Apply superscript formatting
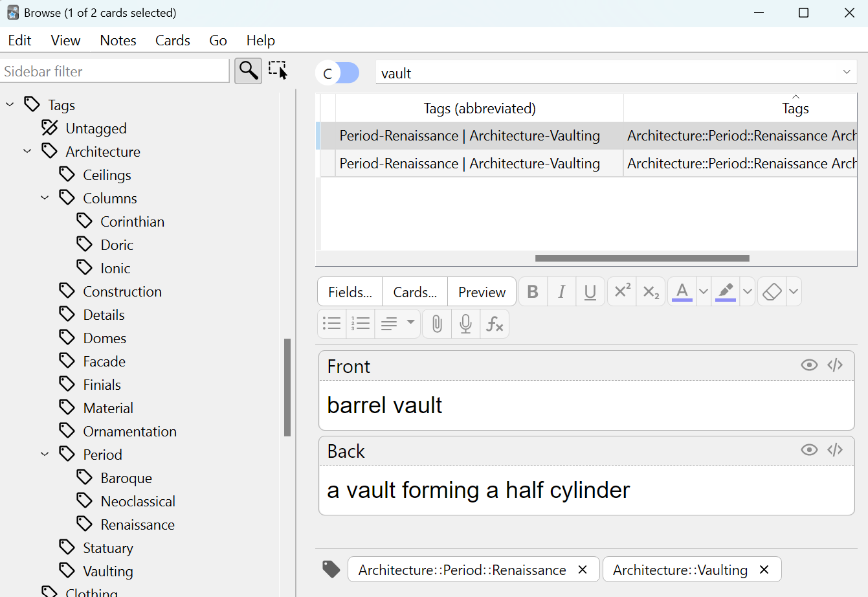Image resolution: width=868 pixels, height=597 pixels. [621, 291]
